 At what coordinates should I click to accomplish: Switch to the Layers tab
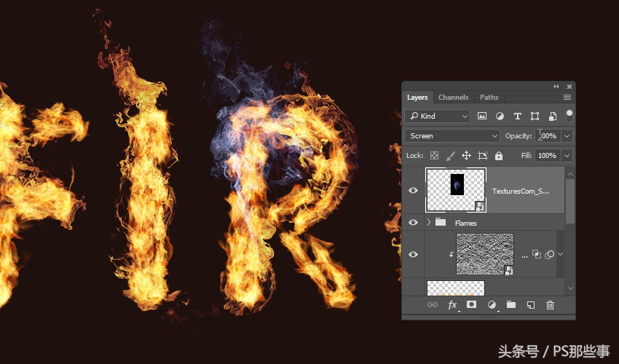417,97
